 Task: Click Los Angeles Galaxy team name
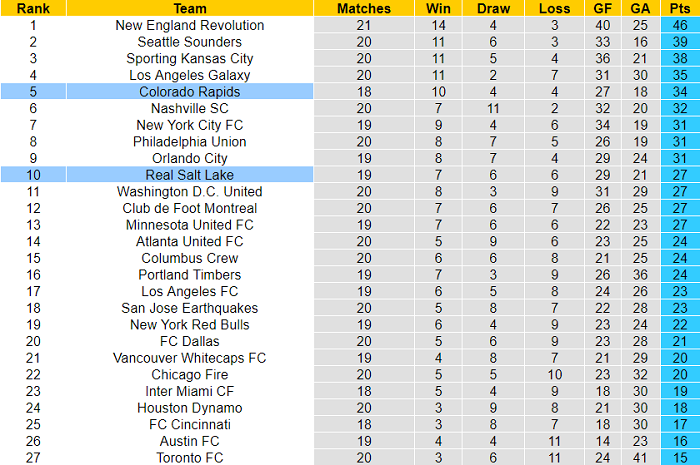point(190,75)
